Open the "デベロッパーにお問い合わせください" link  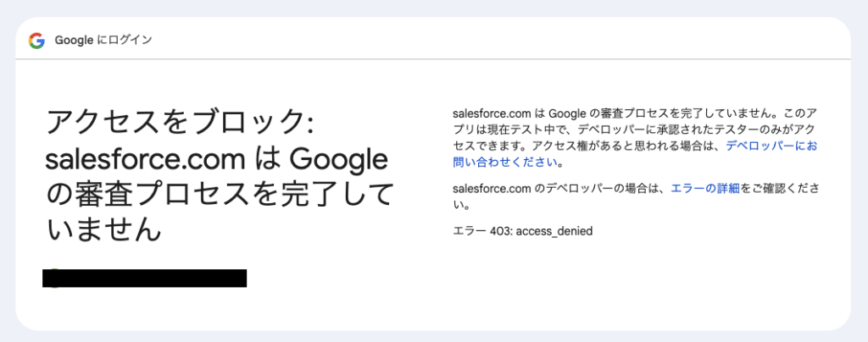[771, 146]
